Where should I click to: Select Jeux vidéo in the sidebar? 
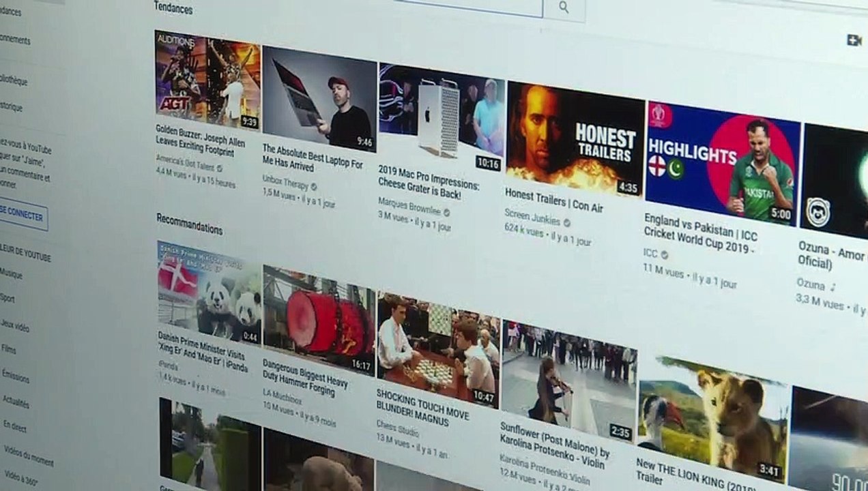coord(14,325)
